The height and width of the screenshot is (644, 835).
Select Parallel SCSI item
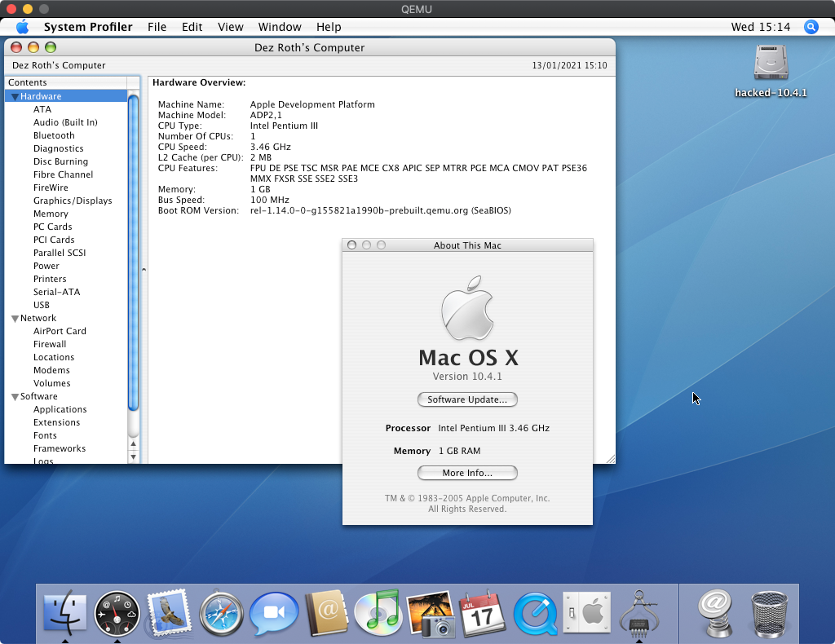click(60, 253)
